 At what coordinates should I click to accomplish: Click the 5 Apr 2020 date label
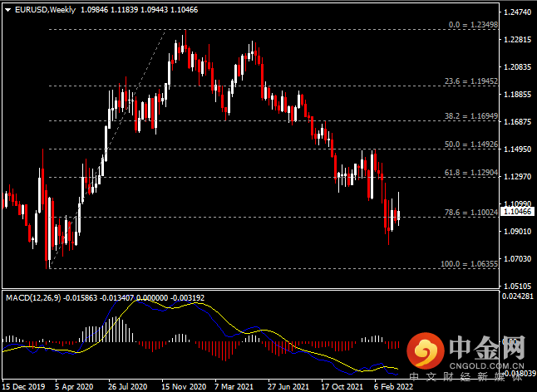[x=74, y=386]
